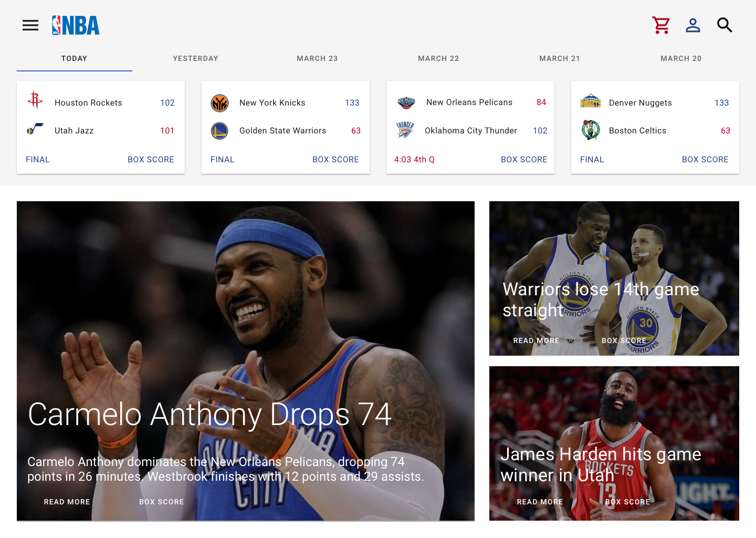Click FINAL status on Knicks vs Warriors card
This screenshot has width=756, height=538.
pos(223,160)
